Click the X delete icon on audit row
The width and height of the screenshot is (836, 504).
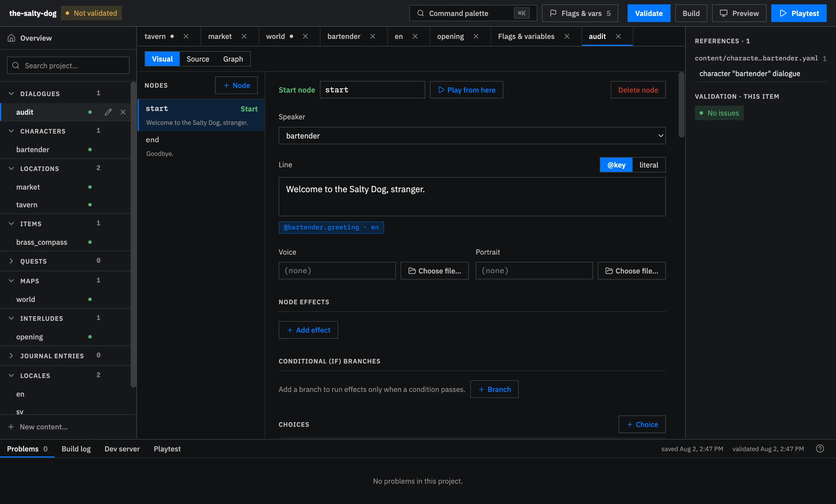point(123,112)
